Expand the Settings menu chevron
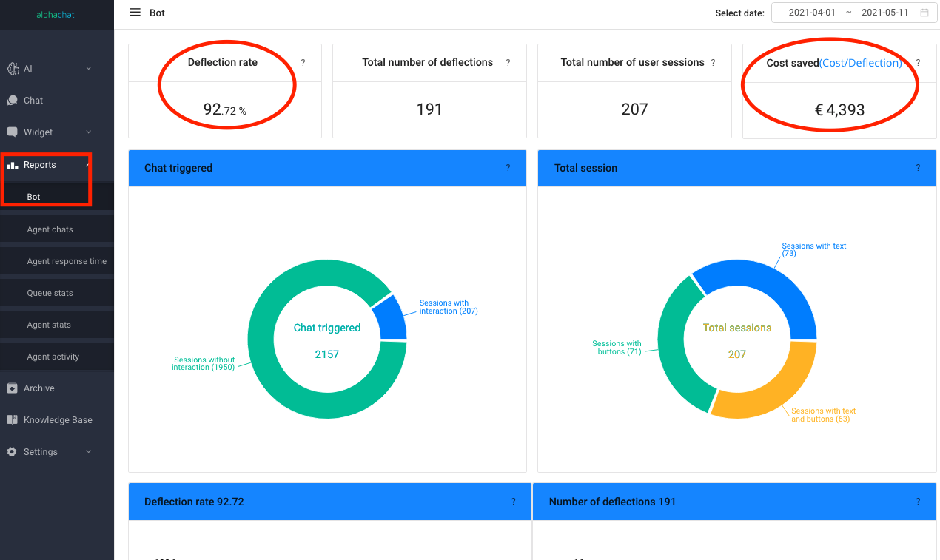The height and width of the screenshot is (560, 940). click(x=89, y=452)
